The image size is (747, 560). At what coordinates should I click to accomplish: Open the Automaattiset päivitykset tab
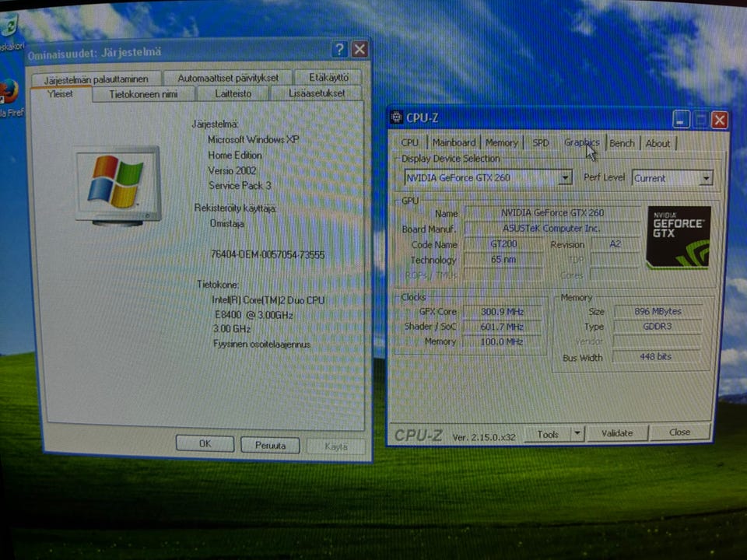point(228,78)
